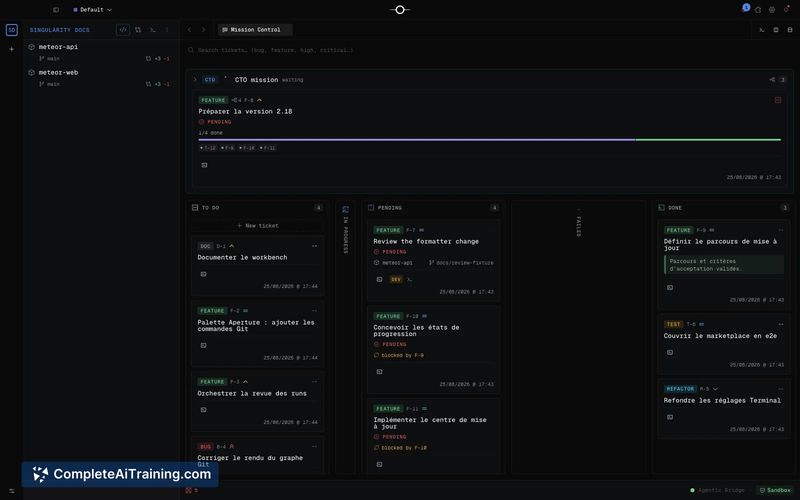
Task: Open the F-9 subtask chip
Action: [x=228, y=148]
